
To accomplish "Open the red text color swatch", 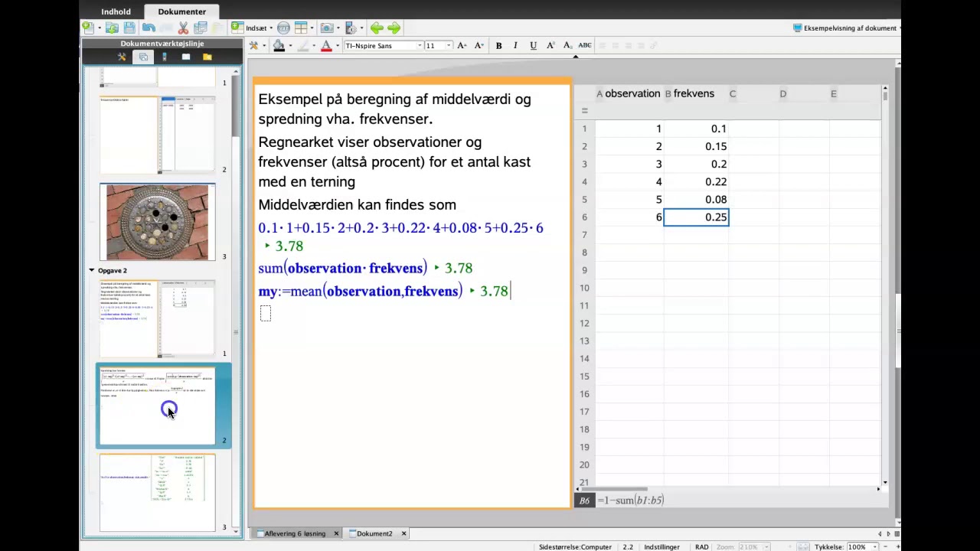I will [326, 46].
